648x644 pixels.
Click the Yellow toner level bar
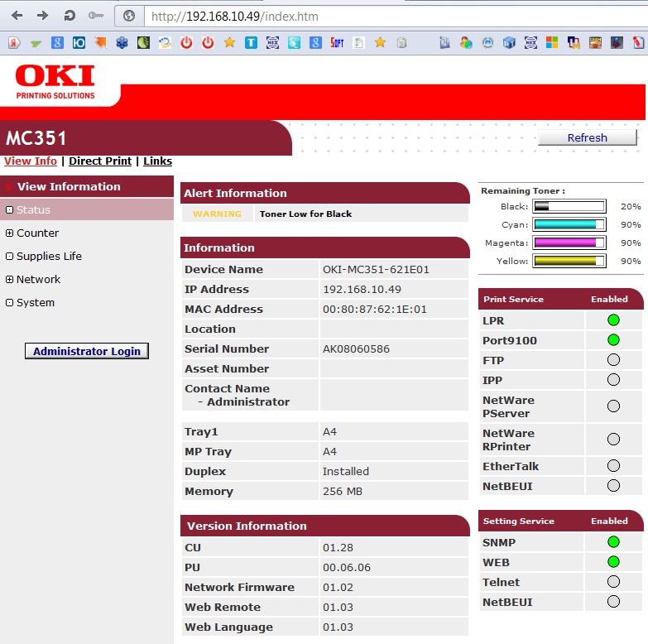click(x=569, y=261)
